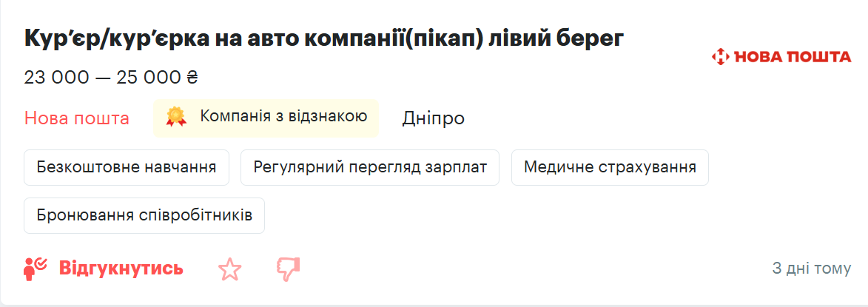Viewport: 868px width, 307px height.
Task: Click the Компанія з відзнакою badge label
Action: click(283, 117)
